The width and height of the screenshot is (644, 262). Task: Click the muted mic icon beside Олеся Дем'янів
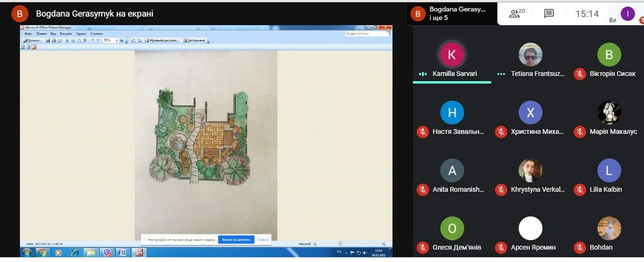(423, 248)
